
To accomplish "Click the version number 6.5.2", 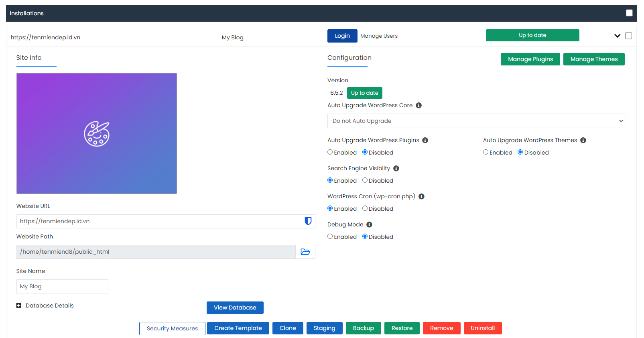I will point(337,93).
